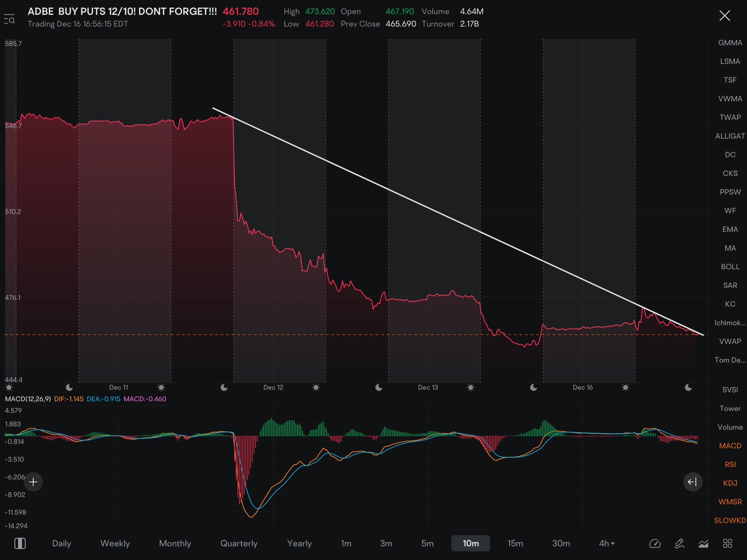The height and width of the screenshot is (560, 747).
Task: Enable the Volume sub-indicator
Action: [730, 427]
